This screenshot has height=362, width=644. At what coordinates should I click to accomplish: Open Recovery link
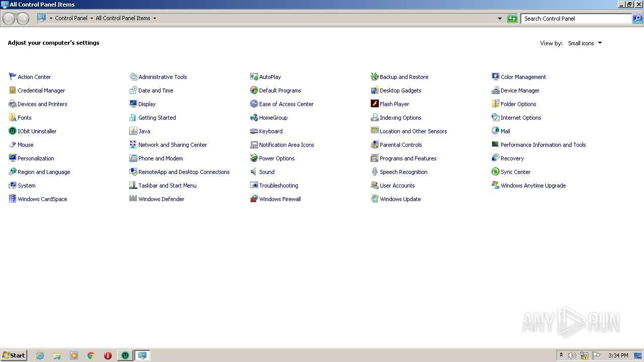point(512,158)
